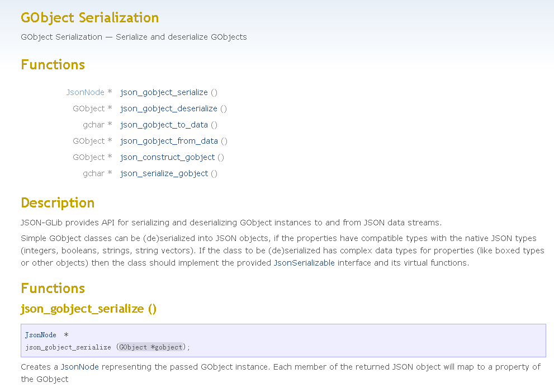
Task: Select the serialization summary text under the title
Action: [x=134, y=37]
